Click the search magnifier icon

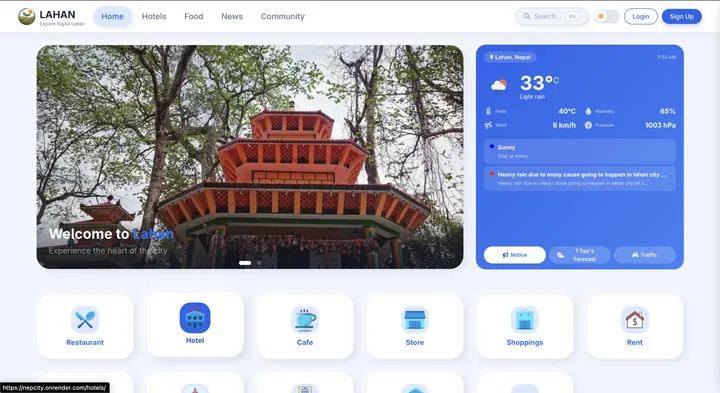click(527, 16)
